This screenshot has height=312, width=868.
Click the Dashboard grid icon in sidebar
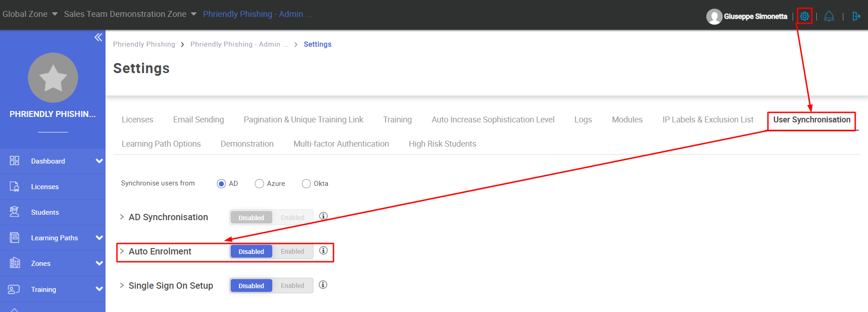pos(15,161)
